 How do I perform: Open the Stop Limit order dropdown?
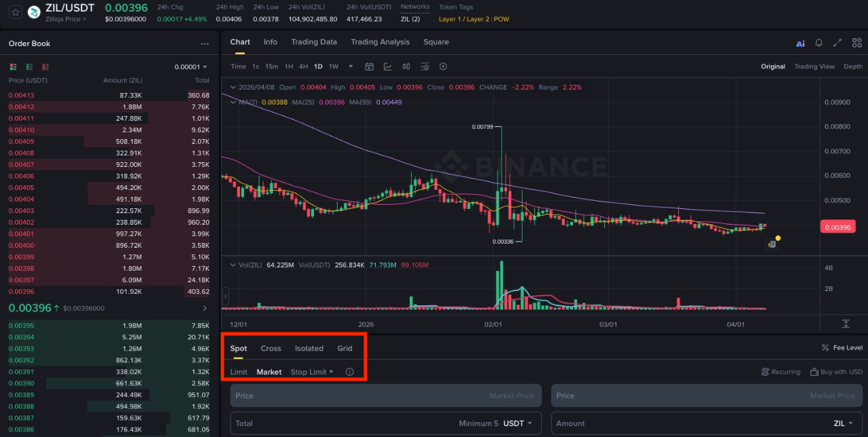[x=312, y=372]
